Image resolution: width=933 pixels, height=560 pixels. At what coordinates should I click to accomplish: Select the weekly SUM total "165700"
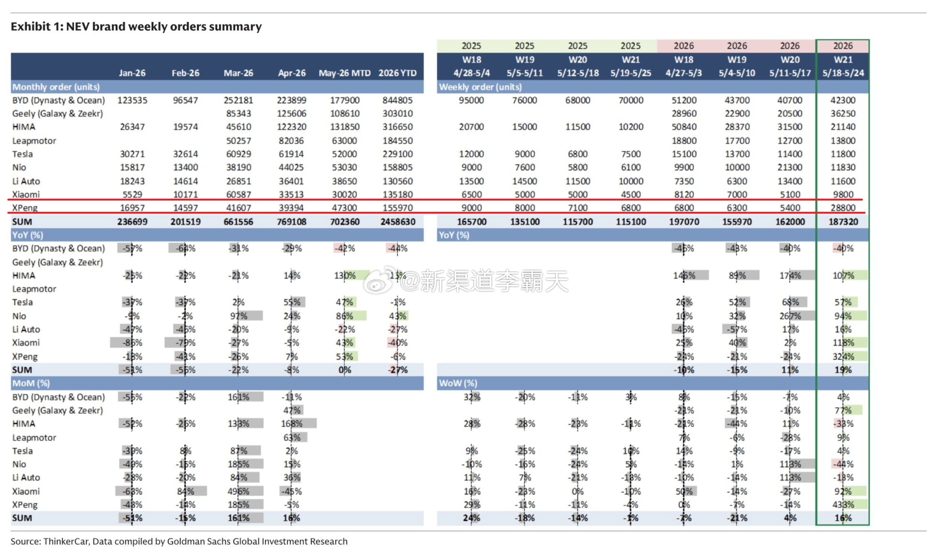coord(472,221)
